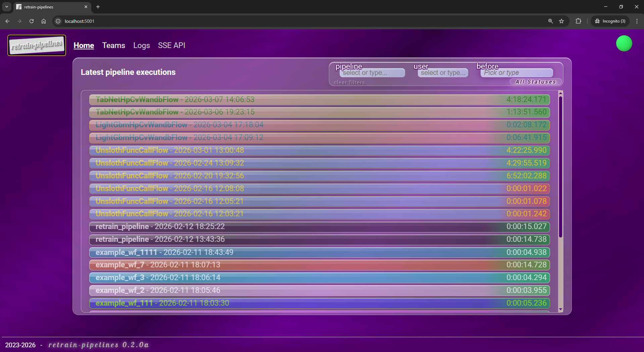Open the SSE API page
This screenshot has height=352, width=644.
(171, 45)
